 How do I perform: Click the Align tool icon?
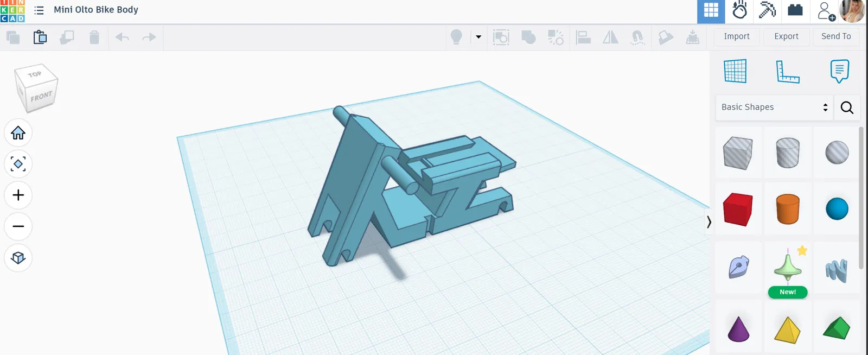(x=583, y=37)
